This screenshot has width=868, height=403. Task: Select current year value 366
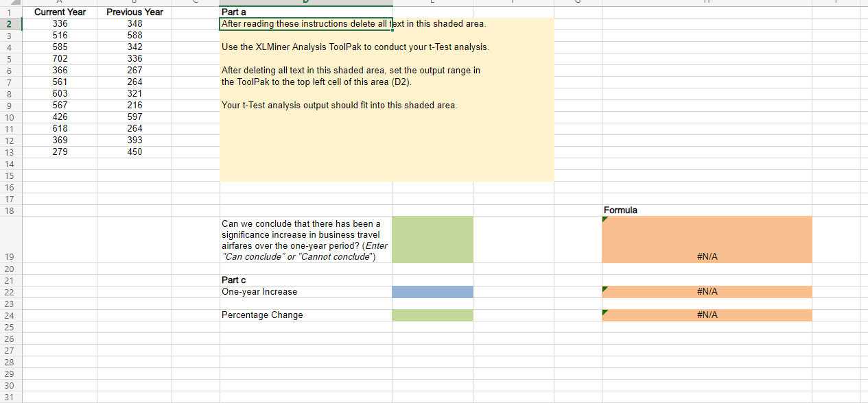60,71
